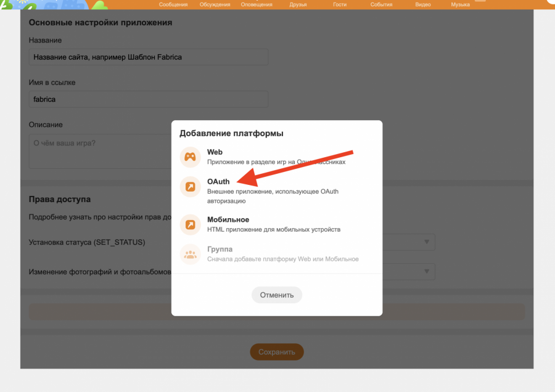This screenshot has width=555, height=392.
Task: Open Музыка in top navigation
Action: (x=460, y=5)
